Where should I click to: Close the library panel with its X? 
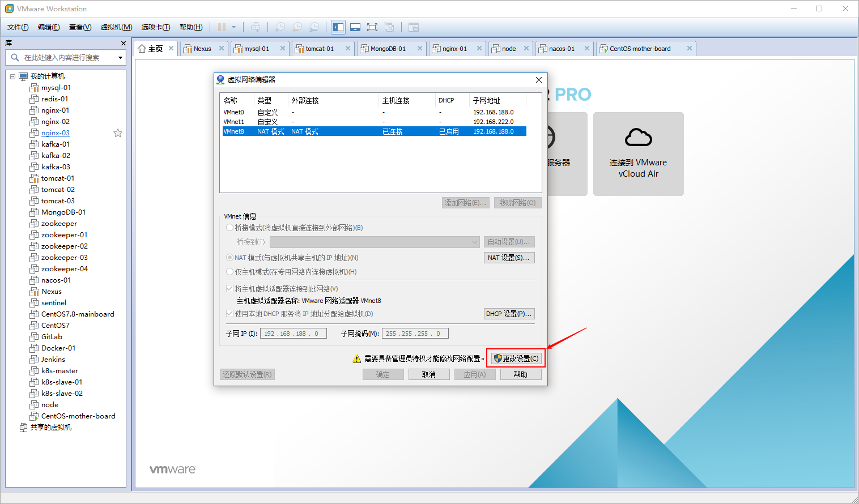coord(124,44)
